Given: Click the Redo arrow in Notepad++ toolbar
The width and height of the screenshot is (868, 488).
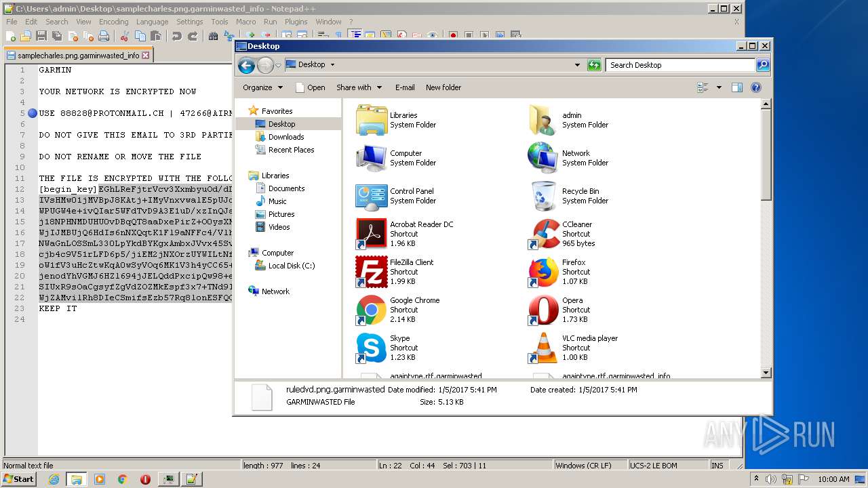Looking at the screenshot, I should click(x=193, y=36).
